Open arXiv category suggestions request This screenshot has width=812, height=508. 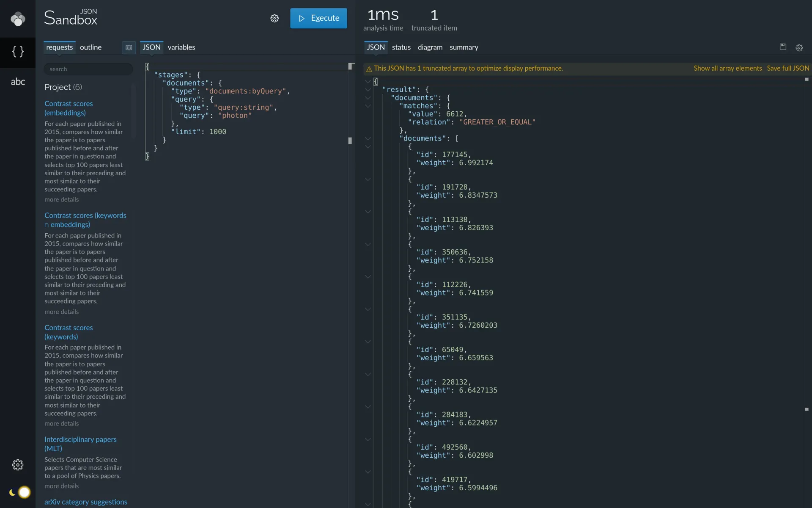[x=86, y=502]
